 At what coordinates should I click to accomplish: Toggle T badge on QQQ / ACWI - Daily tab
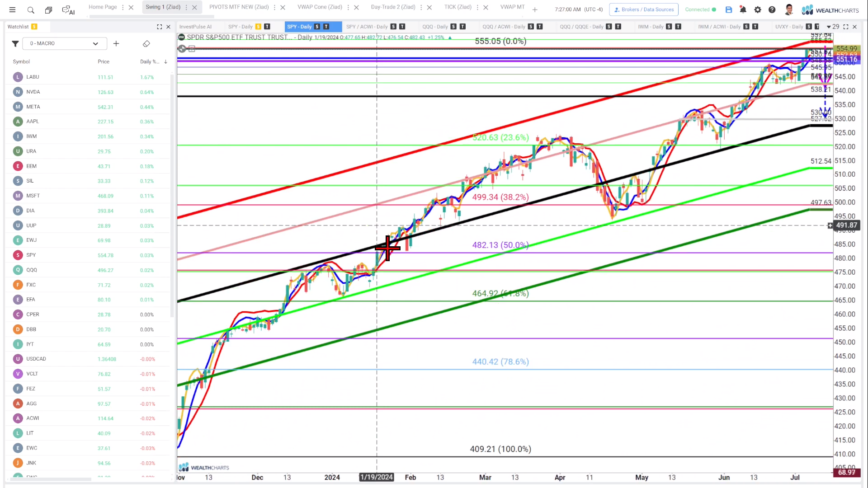tap(539, 27)
